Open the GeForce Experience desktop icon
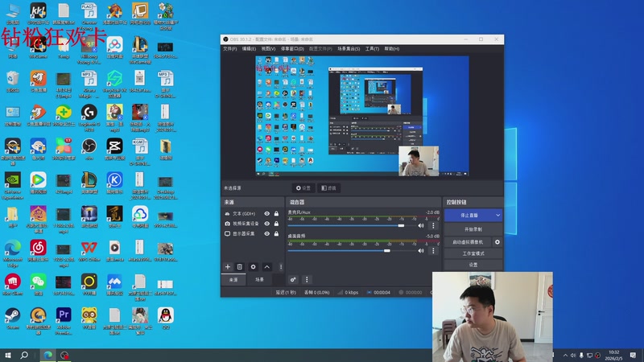Image resolution: width=644 pixels, height=362 pixels. 13,186
